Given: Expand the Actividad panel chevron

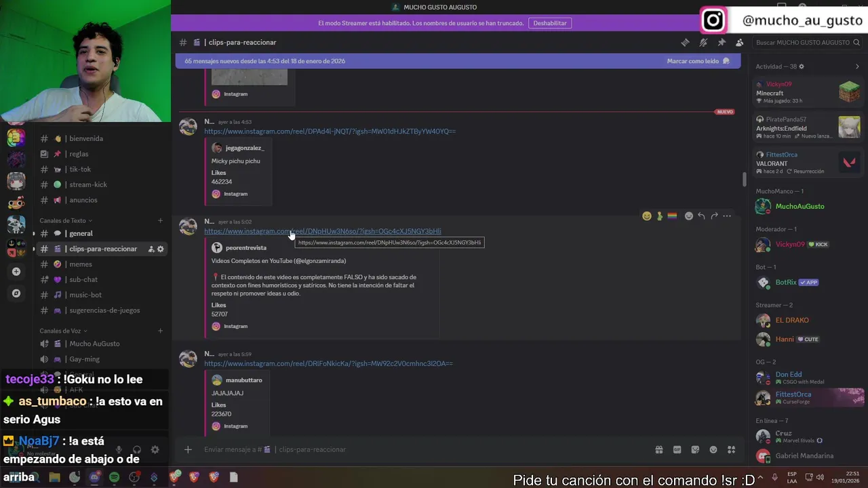Looking at the screenshot, I should tap(857, 66).
